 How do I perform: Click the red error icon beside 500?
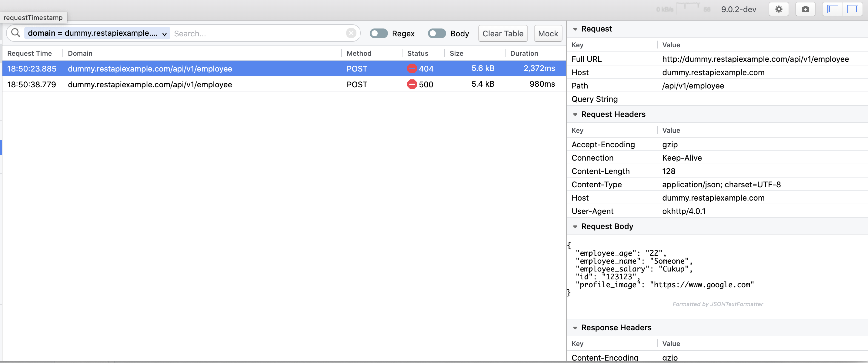click(x=412, y=85)
